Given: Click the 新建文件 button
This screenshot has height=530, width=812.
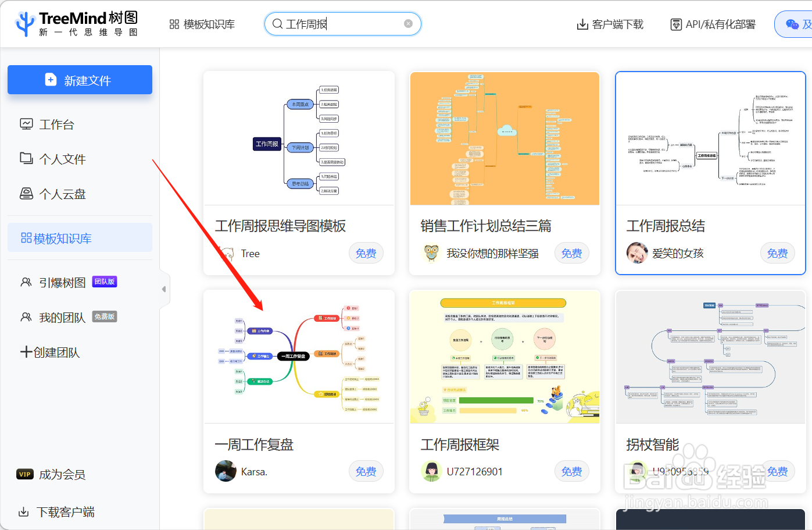Looking at the screenshot, I should click(x=80, y=80).
